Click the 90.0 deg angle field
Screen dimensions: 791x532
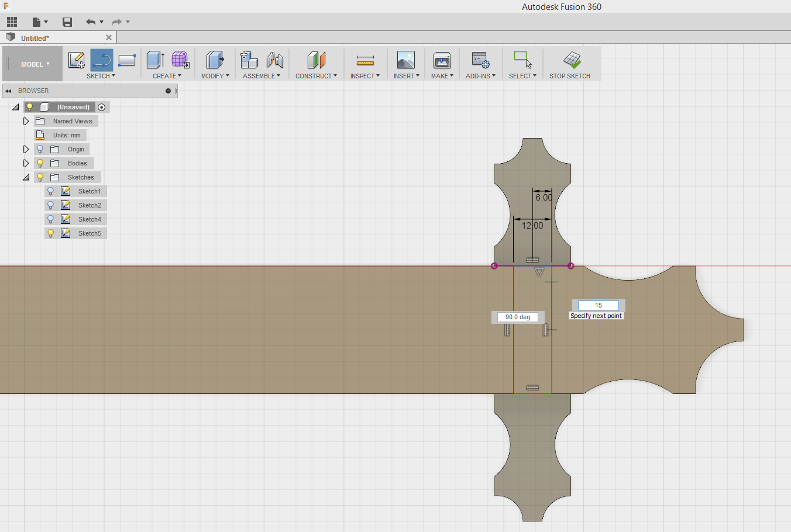click(518, 317)
